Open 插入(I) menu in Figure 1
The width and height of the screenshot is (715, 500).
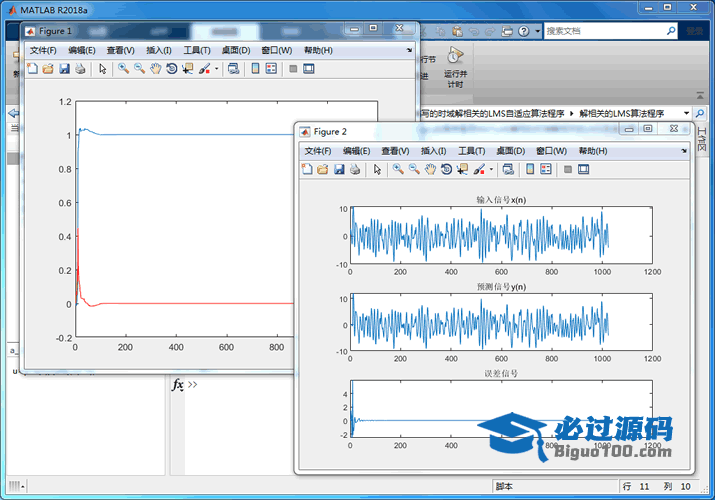click(x=159, y=51)
